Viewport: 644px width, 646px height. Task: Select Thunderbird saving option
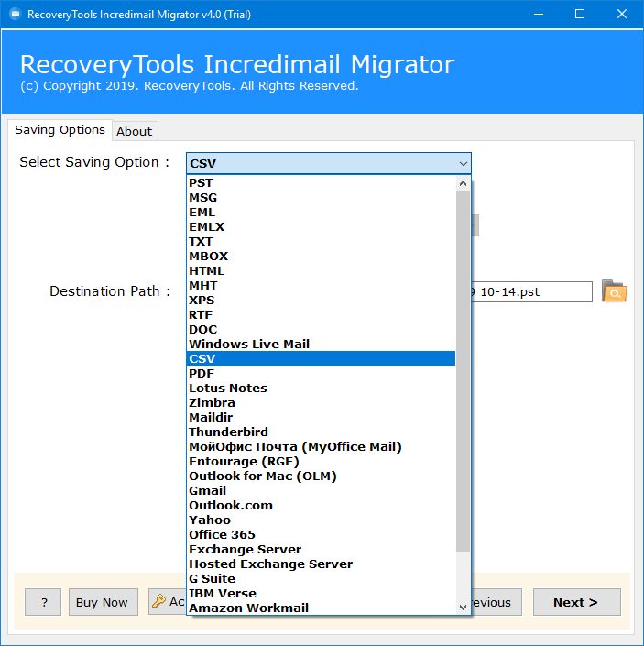321,432
